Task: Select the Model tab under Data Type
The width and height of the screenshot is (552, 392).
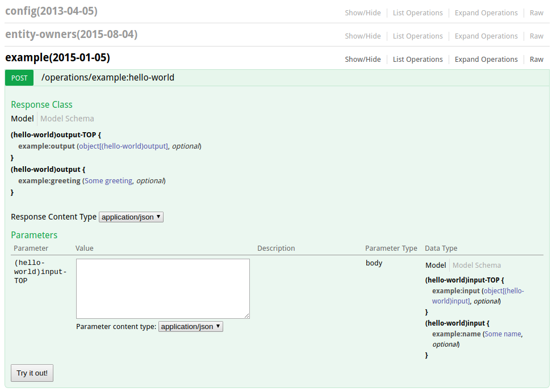Action: point(436,265)
